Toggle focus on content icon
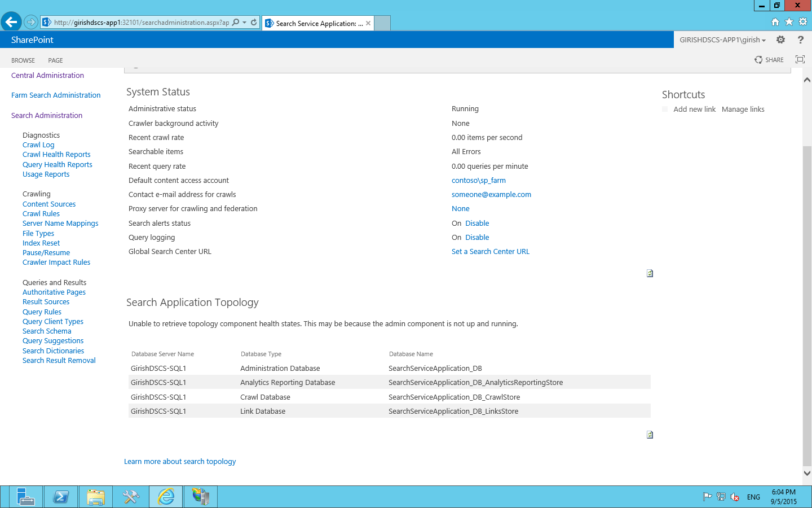This screenshot has width=812, height=508. tap(800, 59)
